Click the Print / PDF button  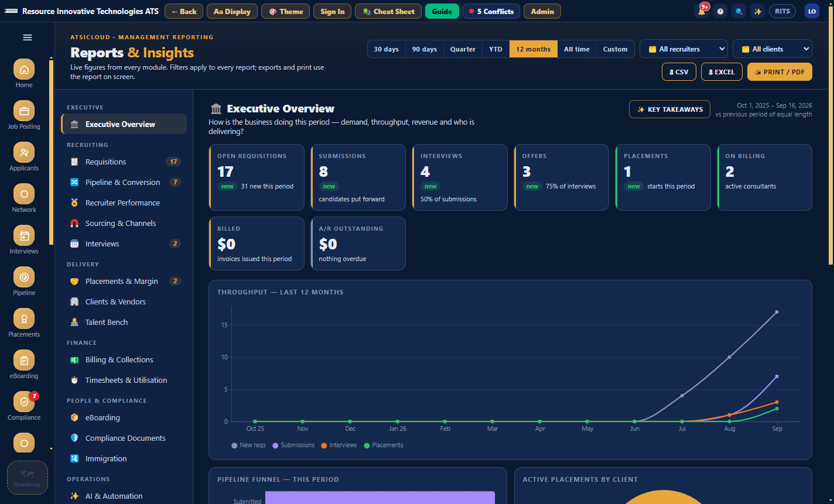pos(780,71)
